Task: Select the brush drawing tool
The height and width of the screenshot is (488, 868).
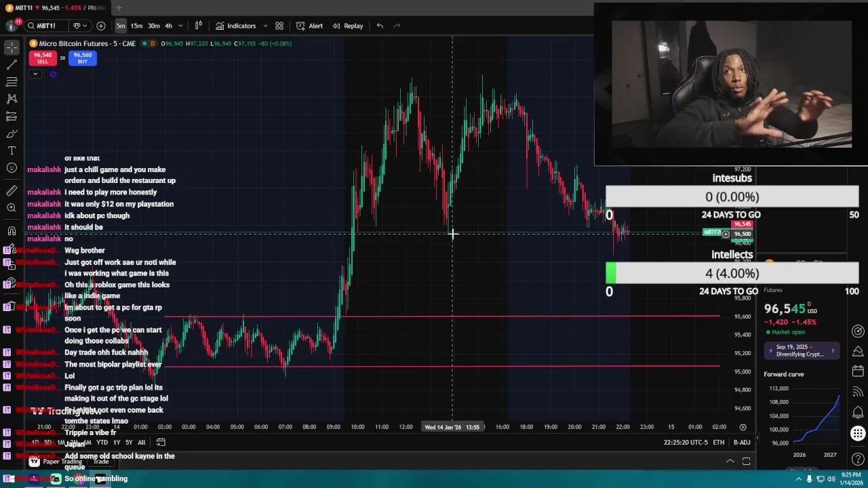Action: [x=12, y=134]
